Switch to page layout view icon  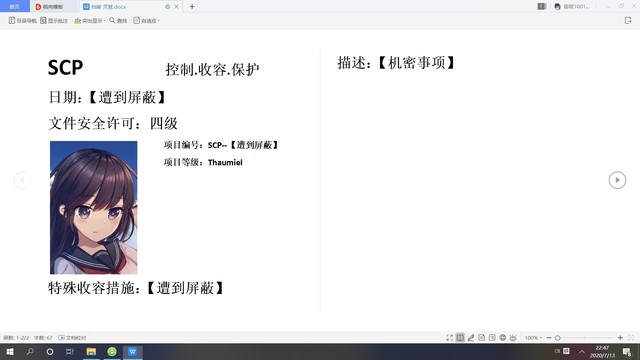(x=482, y=338)
